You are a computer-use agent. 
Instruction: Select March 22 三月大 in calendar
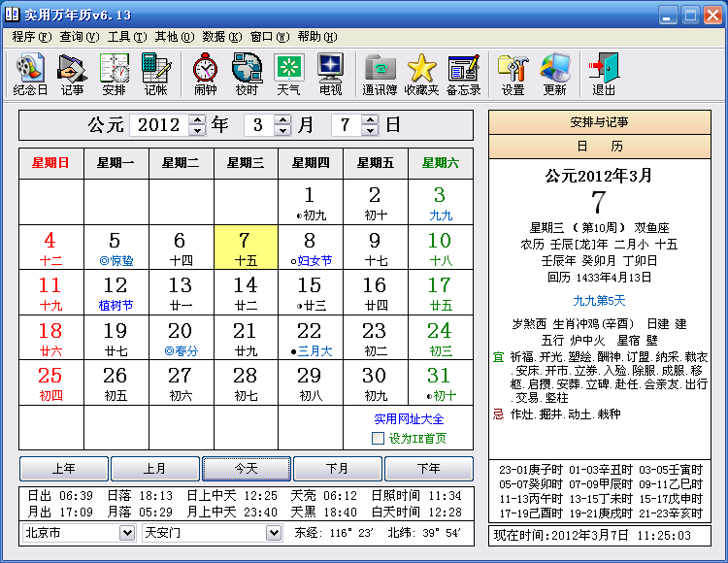tap(311, 338)
